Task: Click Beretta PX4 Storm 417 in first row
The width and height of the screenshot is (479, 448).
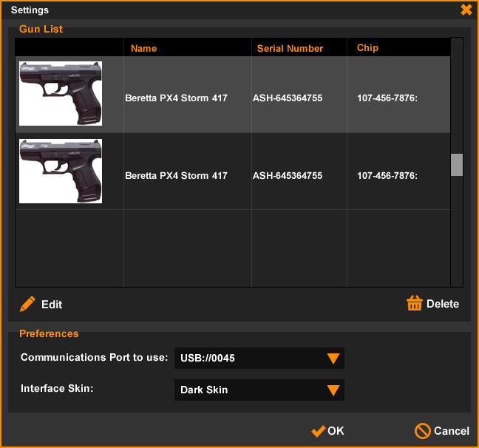Action: (x=176, y=98)
